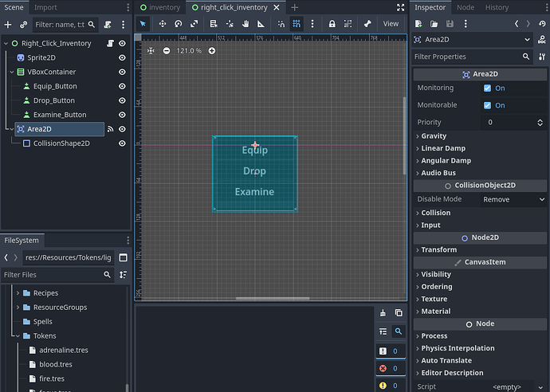Switch to the Import tab
Image resolution: width=550 pixels, height=392 pixels.
tap(45, 7)
